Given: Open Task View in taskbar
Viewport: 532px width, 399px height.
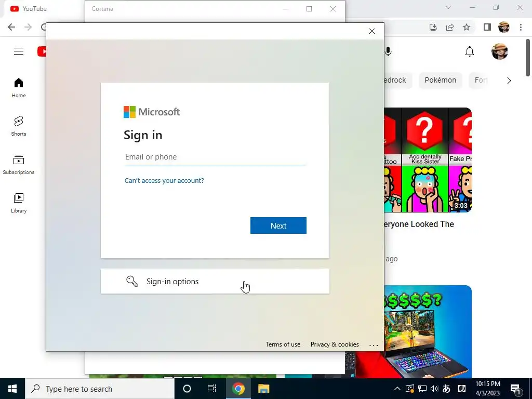Looking at the screenshot, I should click(x=212, y=389).
